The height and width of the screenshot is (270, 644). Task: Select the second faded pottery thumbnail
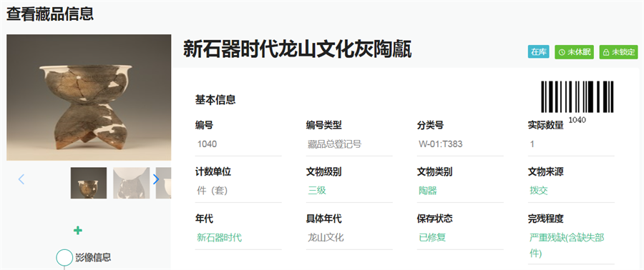pyautogui.click(x=131, y=183)
